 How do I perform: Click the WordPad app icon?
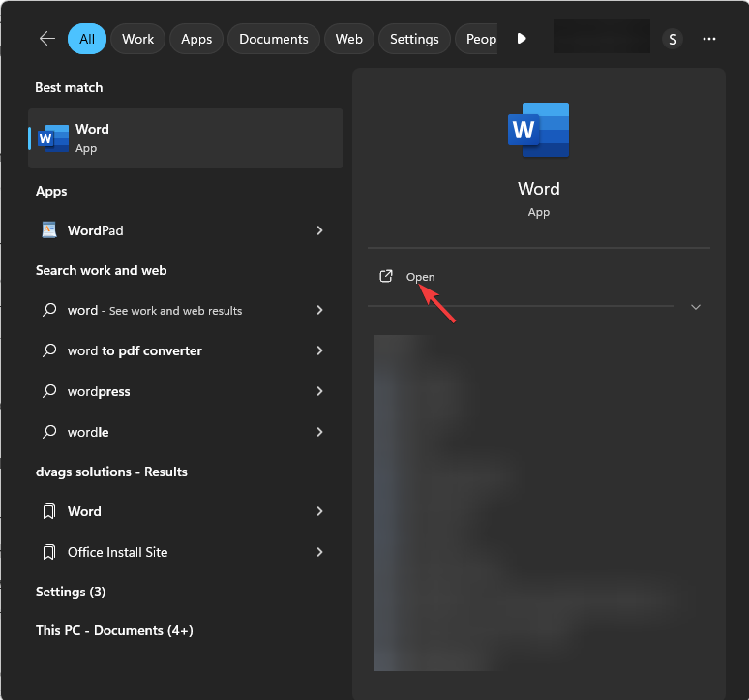[x=49, y=230]
